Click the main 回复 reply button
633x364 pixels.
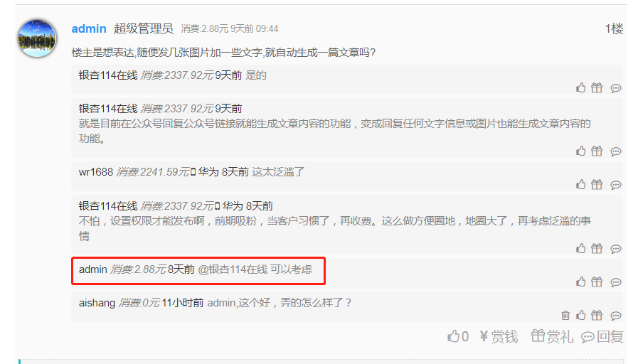tap(602, 336)
